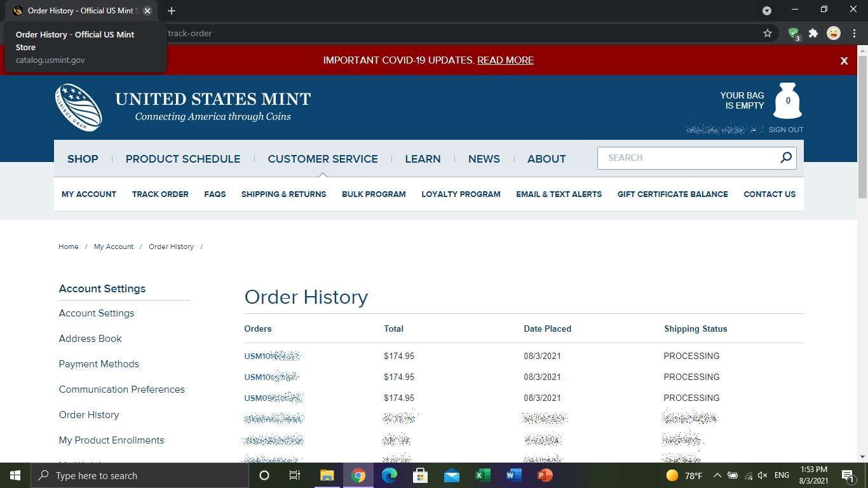Open the BULK PROGRAM page
868x488 pixels.
pyautogui.click(x=374, y=194)
